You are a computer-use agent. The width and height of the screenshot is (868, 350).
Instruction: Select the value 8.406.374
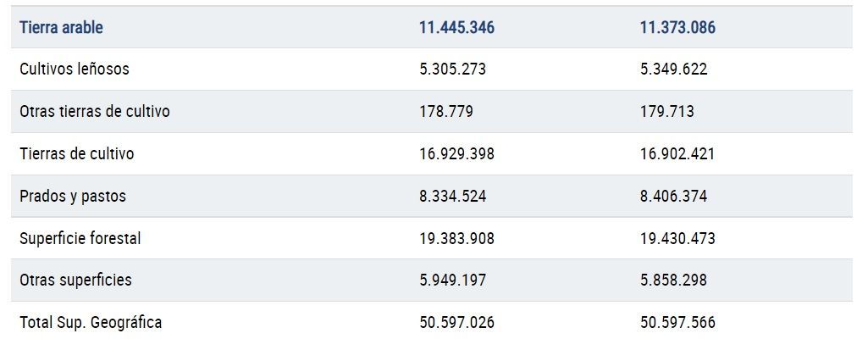pos(673,197)
